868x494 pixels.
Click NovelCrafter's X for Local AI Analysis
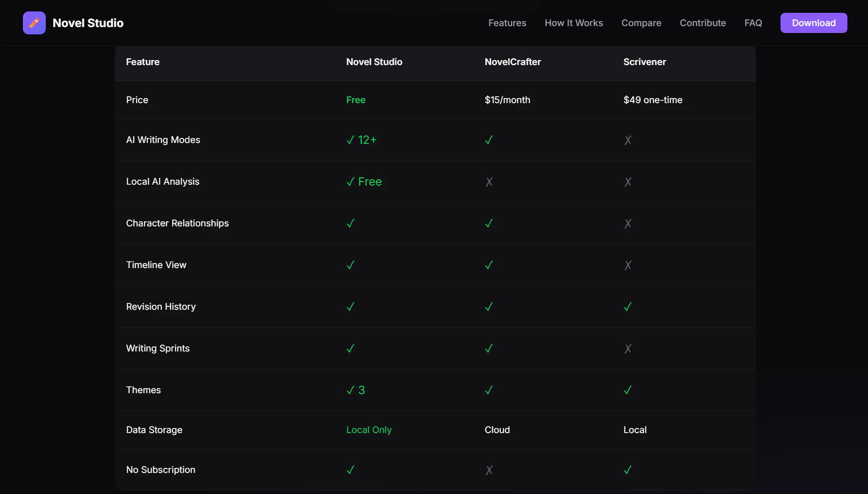pyautogui.click(x=489, y=182)
